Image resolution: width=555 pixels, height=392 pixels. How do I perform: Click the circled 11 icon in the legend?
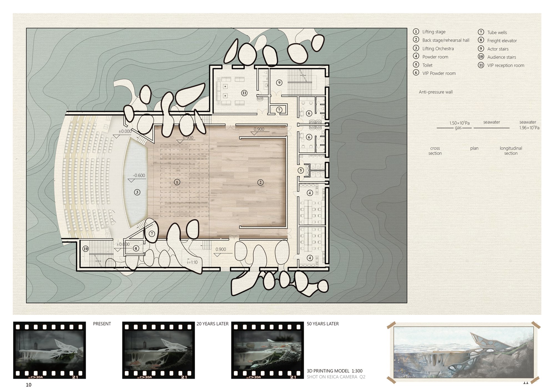click(481, 65)
